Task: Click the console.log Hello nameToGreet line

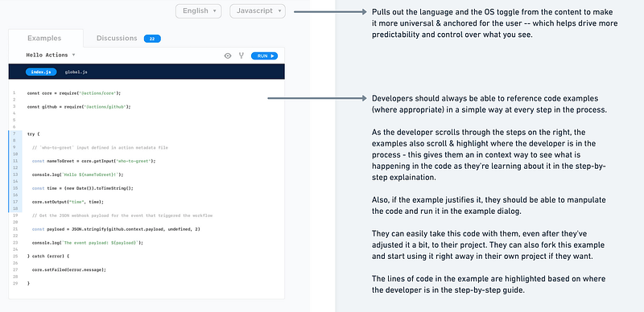Action: click(77, 174)
